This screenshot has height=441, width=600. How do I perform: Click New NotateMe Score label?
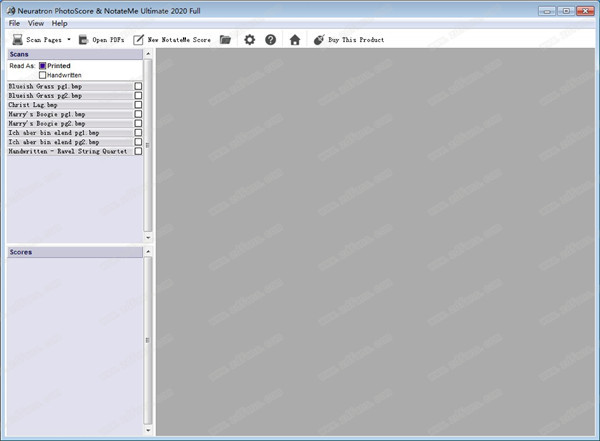tap(179, 40)
